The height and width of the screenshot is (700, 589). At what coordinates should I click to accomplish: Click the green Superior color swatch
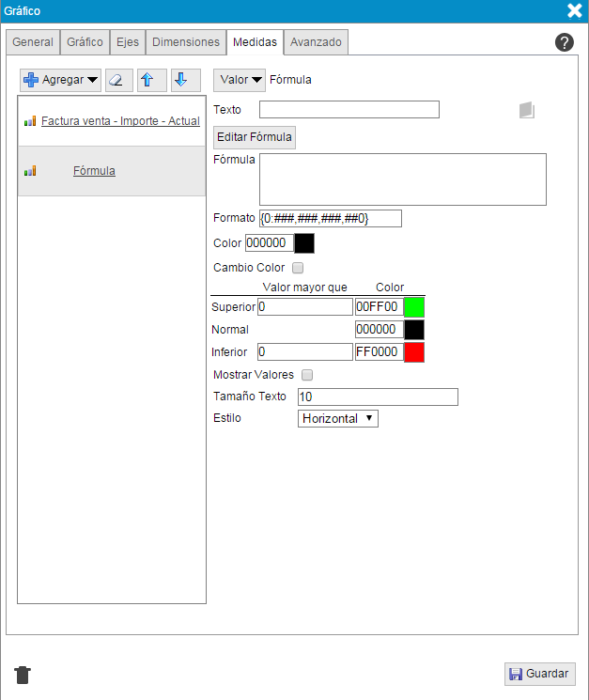[414, 307]
